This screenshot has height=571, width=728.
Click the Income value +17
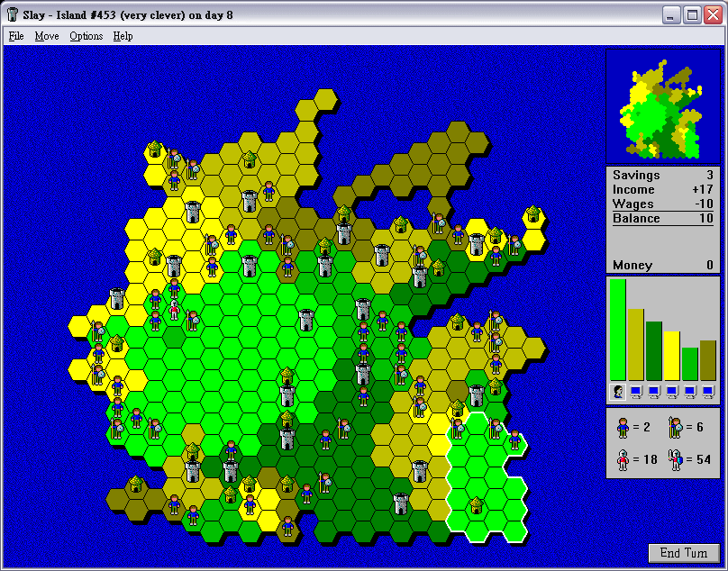[x=703, y=189]
